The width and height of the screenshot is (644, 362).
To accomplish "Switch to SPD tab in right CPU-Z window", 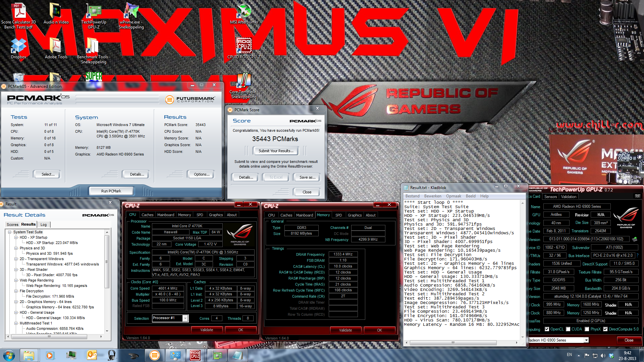I will pos(339,215).
